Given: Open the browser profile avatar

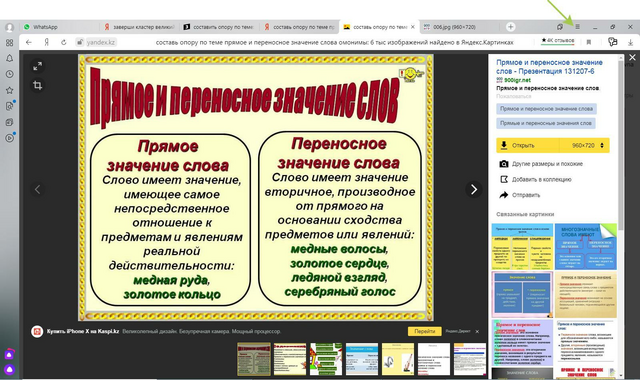Looking at the screenshot, I should (9, 27).
